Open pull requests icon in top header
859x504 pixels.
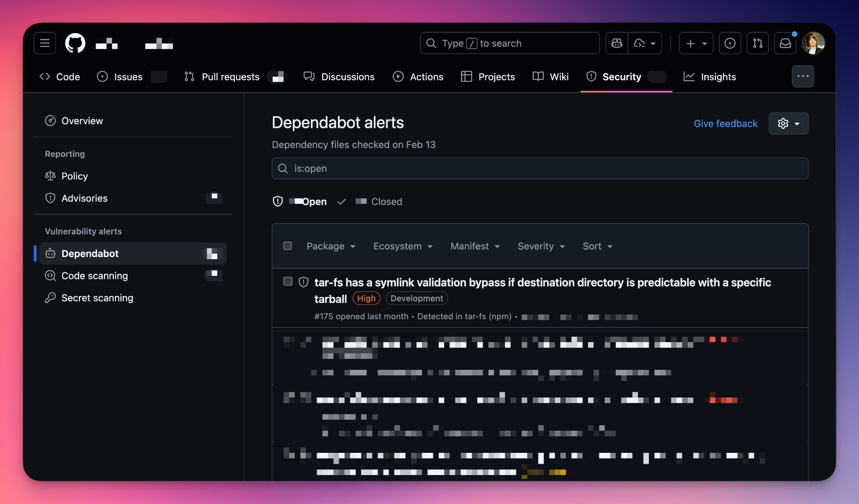coord(757,43)
